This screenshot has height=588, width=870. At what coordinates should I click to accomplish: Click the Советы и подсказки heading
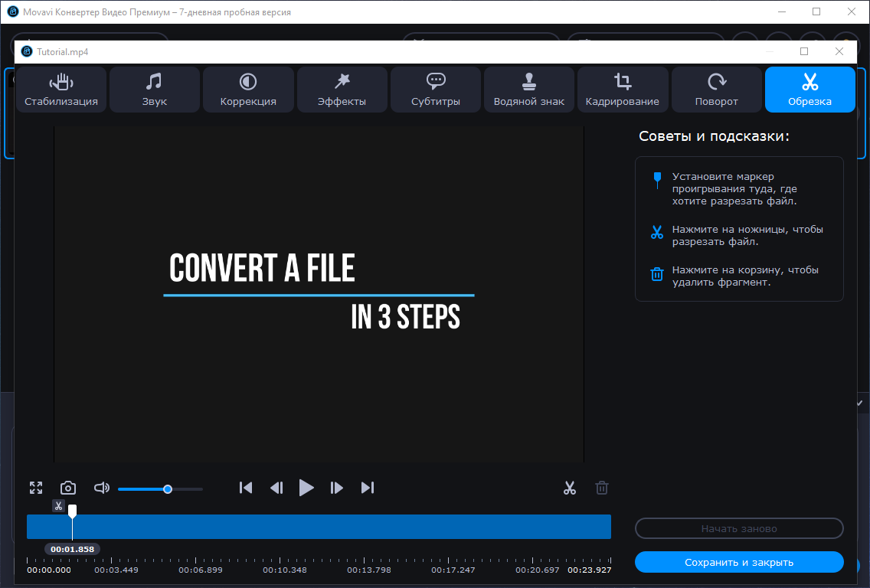(714, 136)
